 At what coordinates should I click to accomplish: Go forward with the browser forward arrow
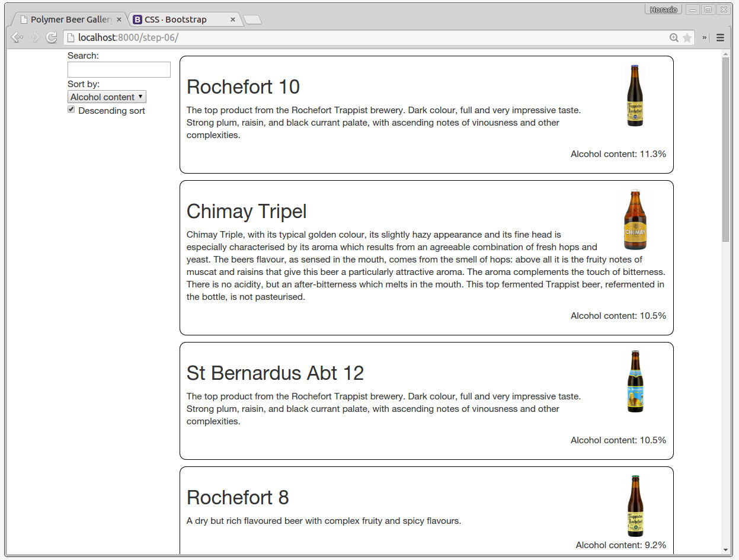pos(34,37)
